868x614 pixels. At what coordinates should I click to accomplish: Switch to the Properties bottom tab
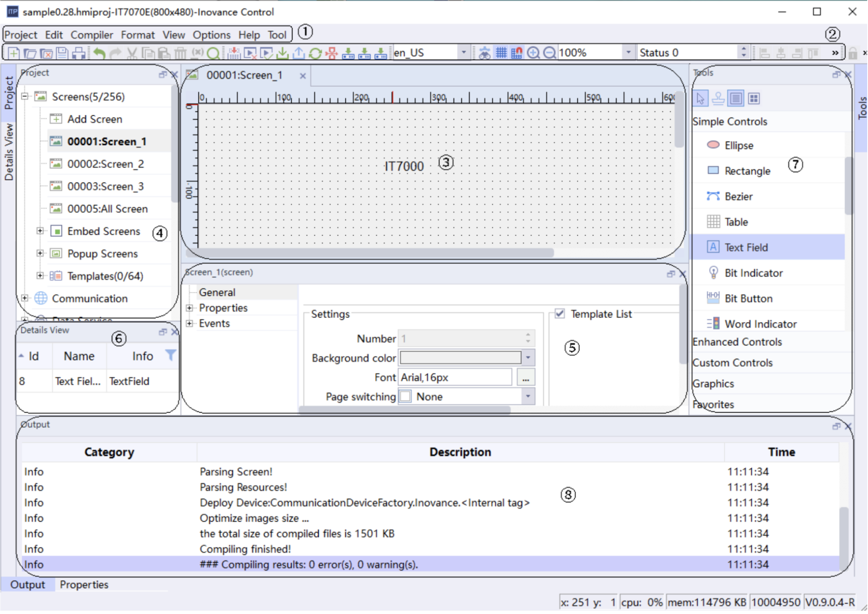(x=84, y=585)
